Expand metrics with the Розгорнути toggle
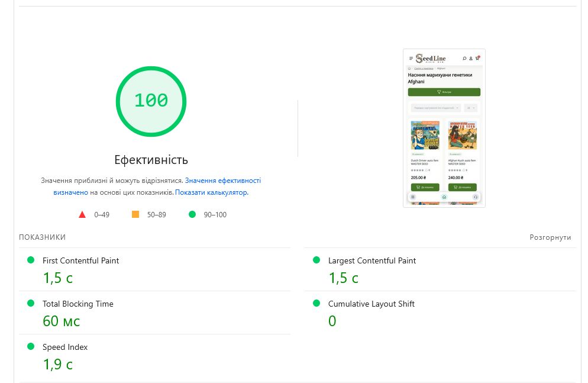588x383 pixels. coord(550,237)
